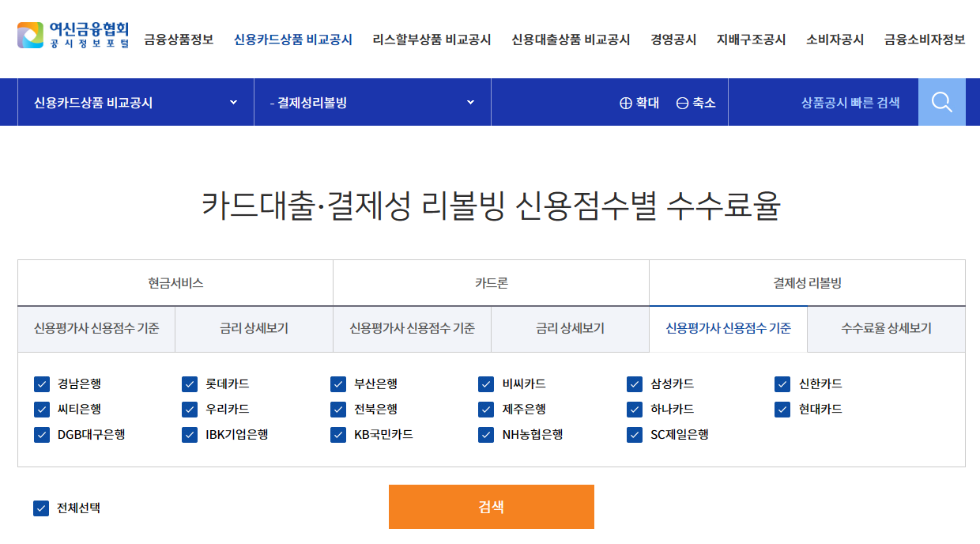Disable the 경남은행 selection
This screenshot has width=980, height=544.
pos(41,384)
